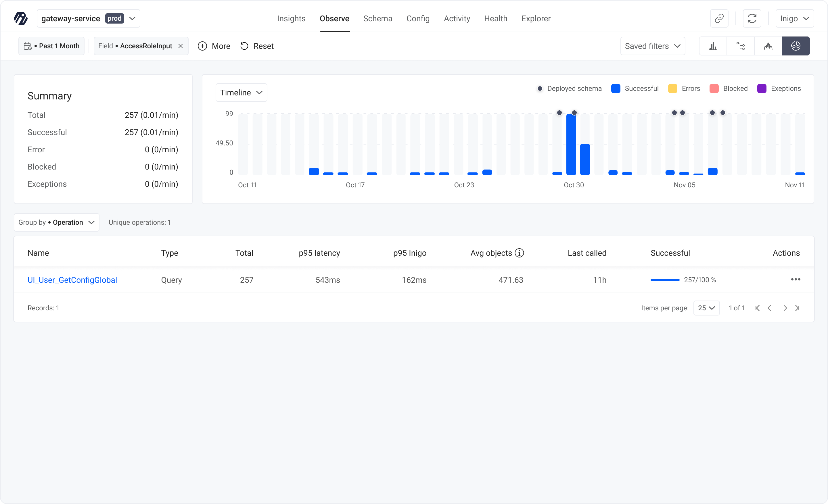Viewport: 828px width, 504px height.
Task: Open the Past 1 Month date filter
Action: coord(51,46)
